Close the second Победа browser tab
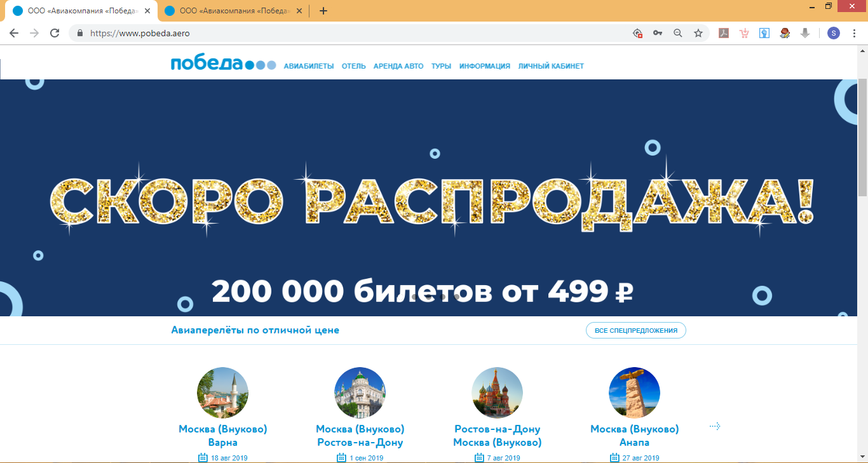This screenshot has width=868, height=463. coord(299,11)
